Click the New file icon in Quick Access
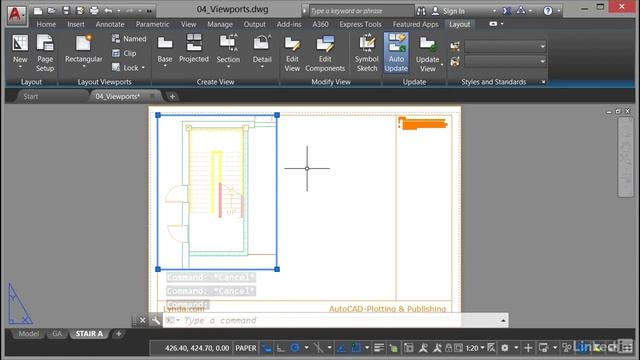The image size is (640, 360). coord(38,11)
